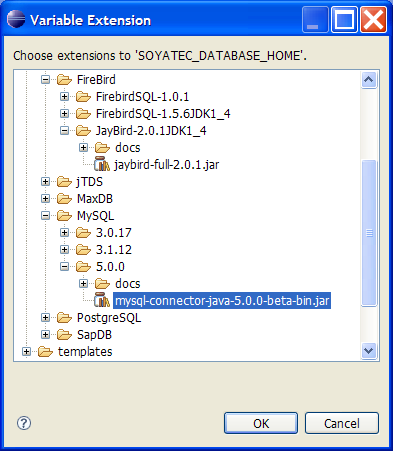Click the templates folder icon

point(45,352)
